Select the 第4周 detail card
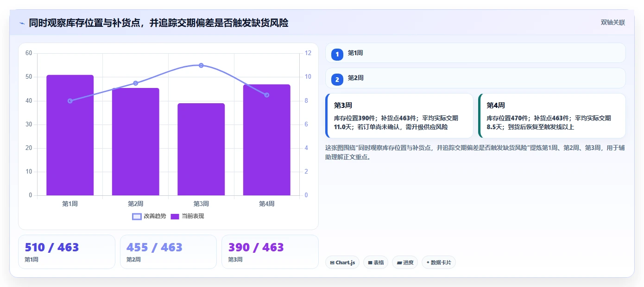Viewport: 644px width, 287px height. (x=552, y=116)
